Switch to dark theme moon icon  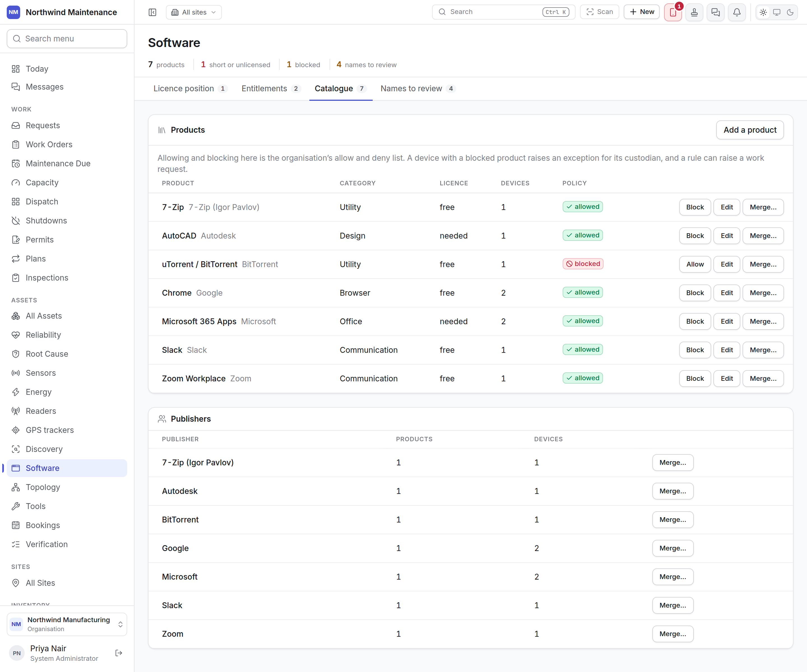click(790, 12)
